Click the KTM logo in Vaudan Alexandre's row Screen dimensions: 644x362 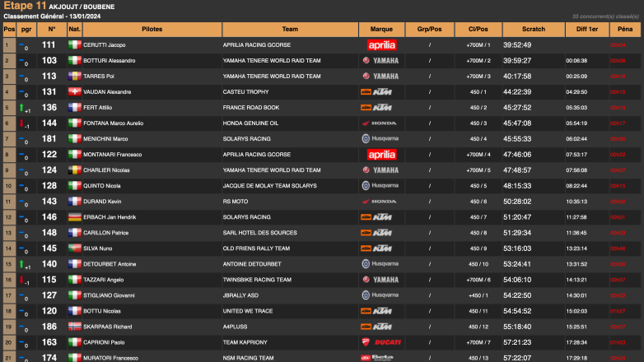tap(376, 92)
